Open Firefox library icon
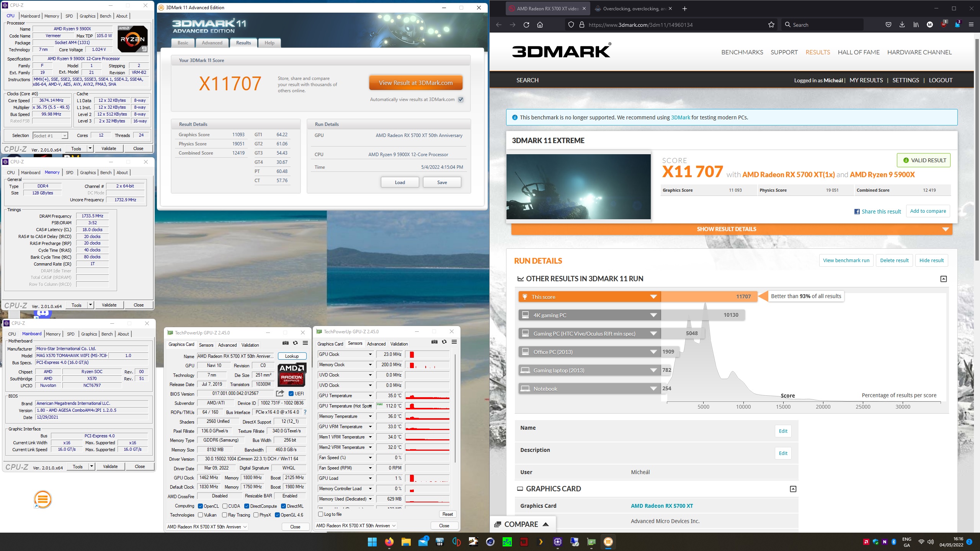Image resolution: width=980 pixels, height=551 pixels. point(916,25)
